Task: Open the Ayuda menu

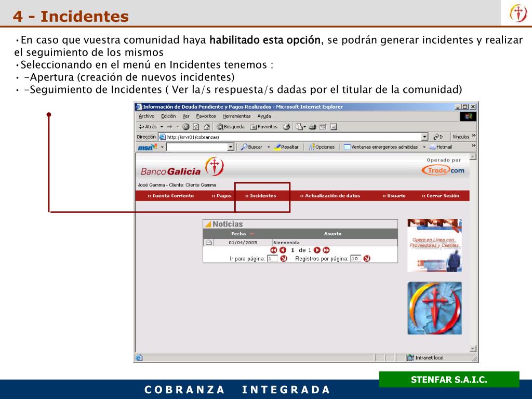Action: (x=264, y=116)
